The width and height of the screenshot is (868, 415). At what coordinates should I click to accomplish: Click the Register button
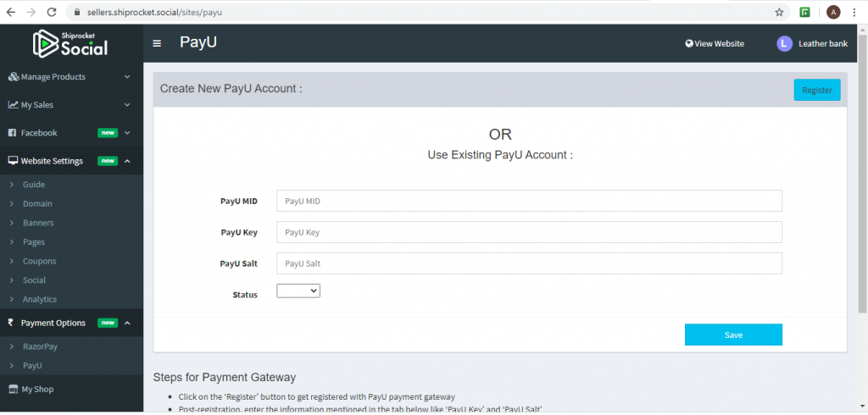click(x=817, y=90)
